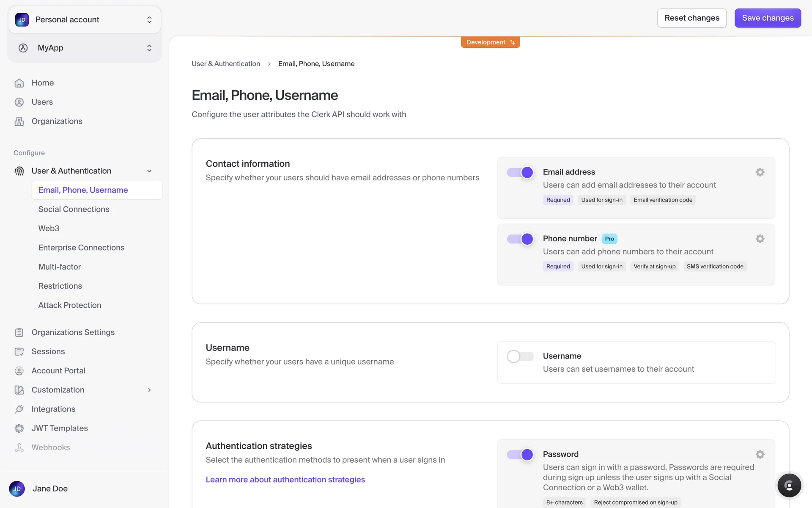Image resolution: width=812 pixels, height=508 pixels.
Task: Click the Save changes button
Action: pyautogui.click(x=767, y=18)
